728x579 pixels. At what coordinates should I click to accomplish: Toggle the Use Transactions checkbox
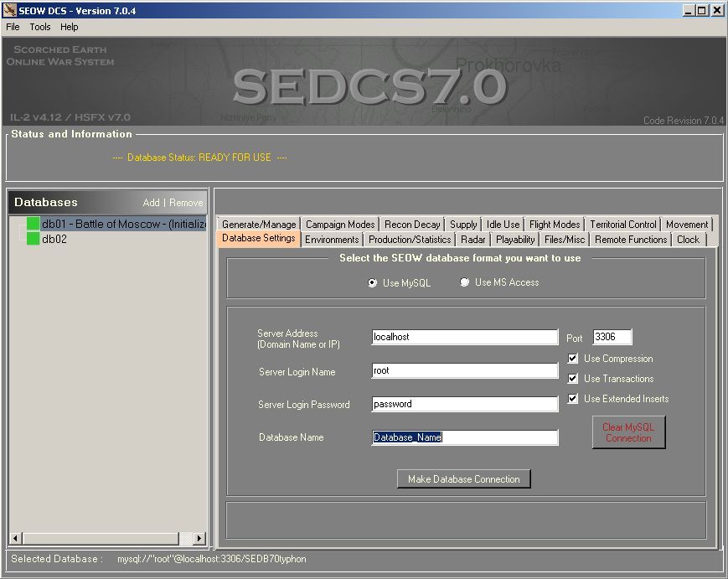[x=573, y=379]
